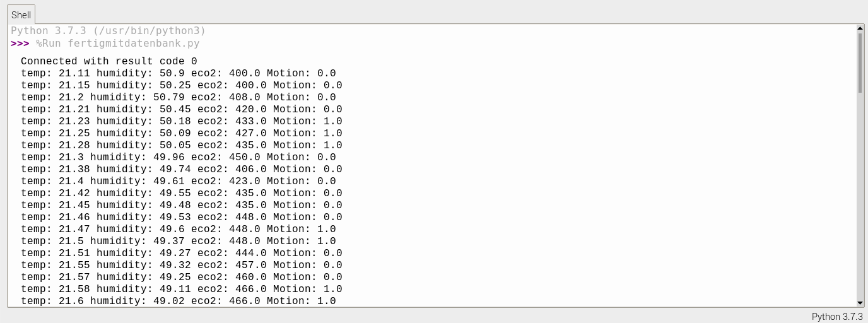Image resolution: width=868 pixels, height=323 pixels.
Task: Click the output line with eco2 450.0
Action: pyautogui.click(x=179, y=157)
